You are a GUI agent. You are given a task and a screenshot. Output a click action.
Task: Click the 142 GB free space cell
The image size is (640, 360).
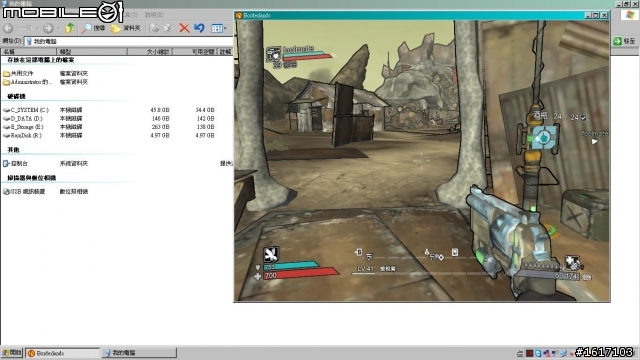pos(205,118)
